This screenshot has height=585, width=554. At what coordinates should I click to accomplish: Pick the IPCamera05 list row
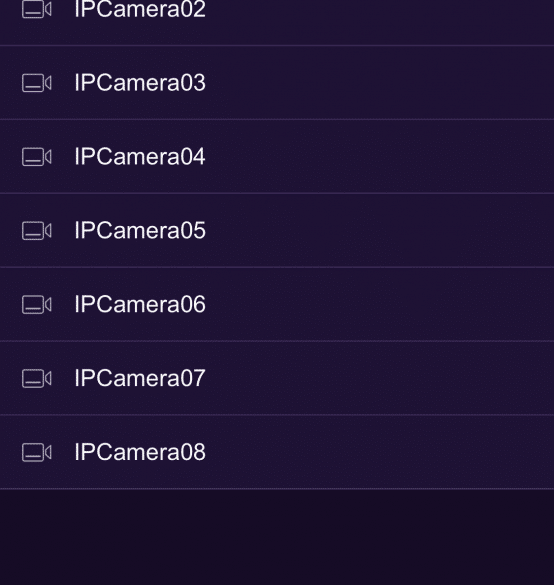pyautogui.click(x=277, y=230)
